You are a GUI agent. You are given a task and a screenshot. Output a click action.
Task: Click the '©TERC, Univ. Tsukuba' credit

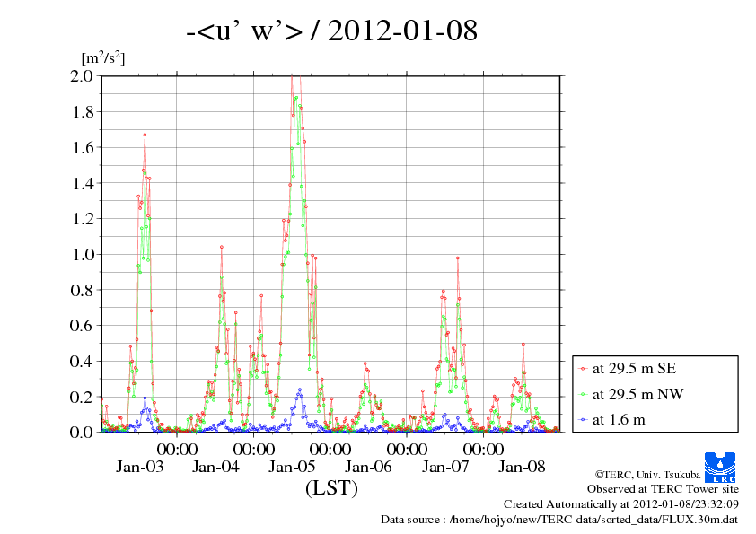pos(647,475)
